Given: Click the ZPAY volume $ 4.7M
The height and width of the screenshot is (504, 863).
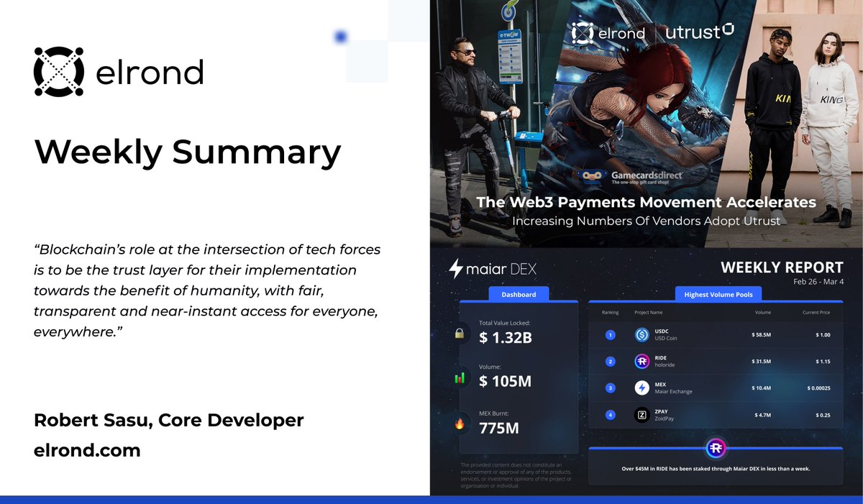Looking at the screenshot, I should 762,415.
